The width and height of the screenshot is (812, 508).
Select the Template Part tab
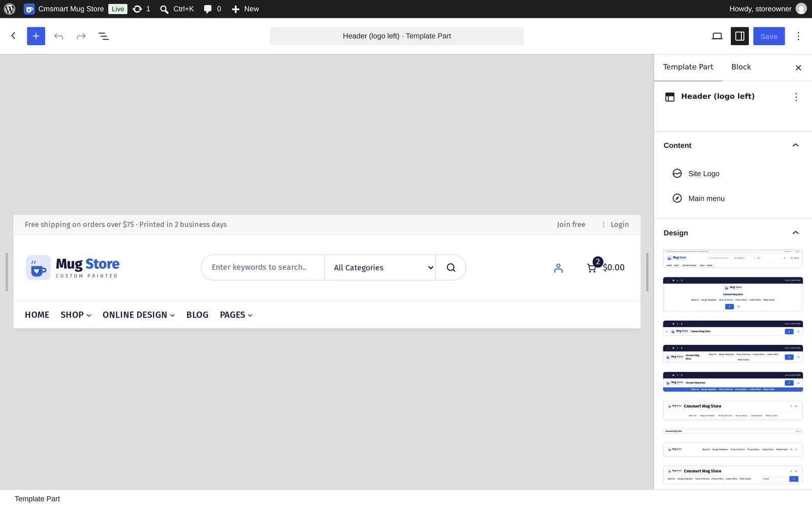688,67
